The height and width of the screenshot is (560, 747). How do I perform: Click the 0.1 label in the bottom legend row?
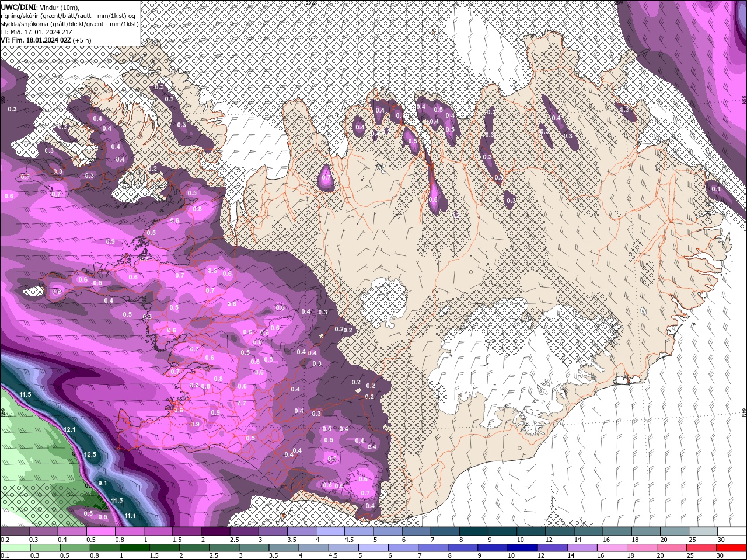[x=5, y=555]
